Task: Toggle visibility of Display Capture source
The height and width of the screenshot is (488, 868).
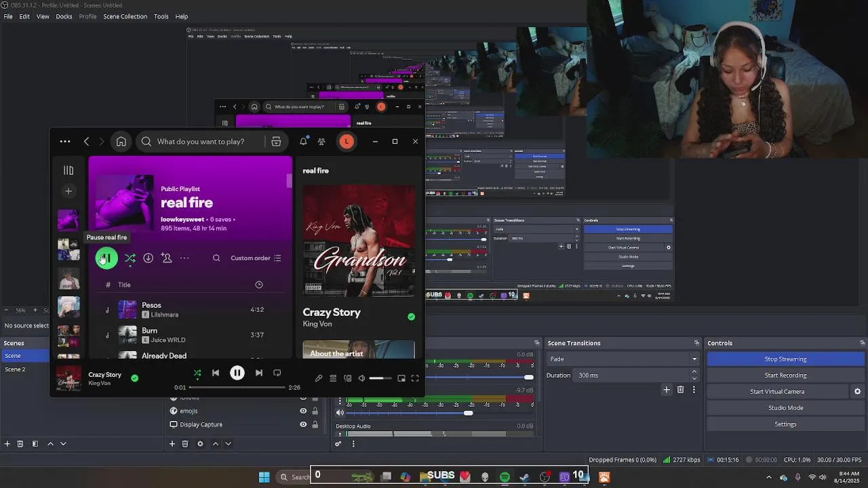Action: tap(303, 424)
